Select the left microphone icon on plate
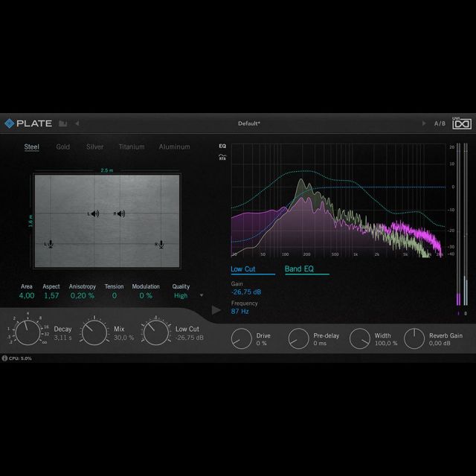This screenshot has width=476, height=476. [49, 244]
